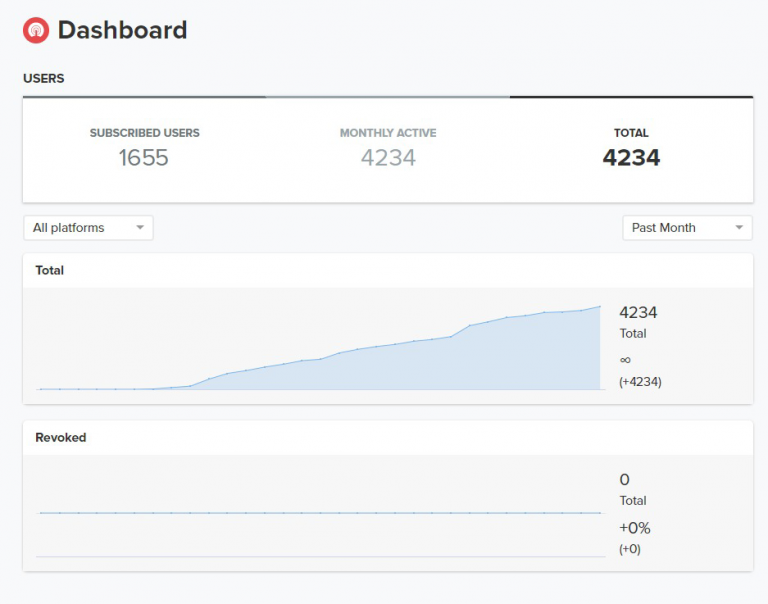Select the Total users tab
The height and width of the screenshot is (604, 768).
tap(631, 146)
